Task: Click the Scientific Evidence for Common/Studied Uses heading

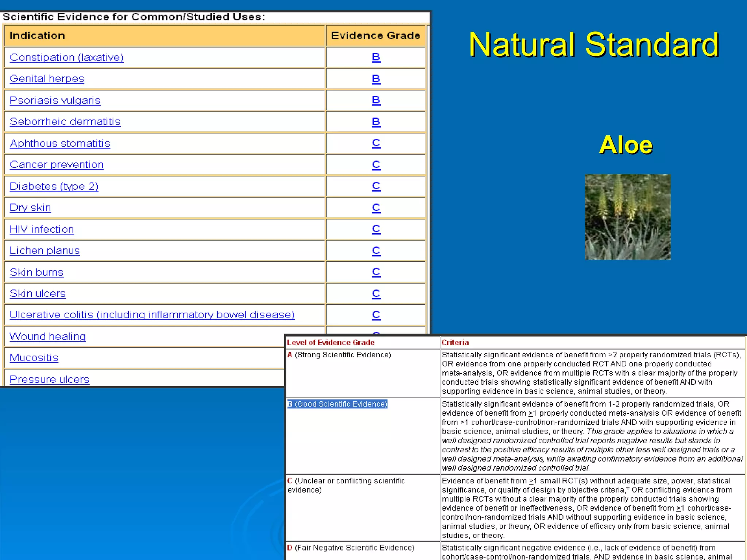Action: 134,17
